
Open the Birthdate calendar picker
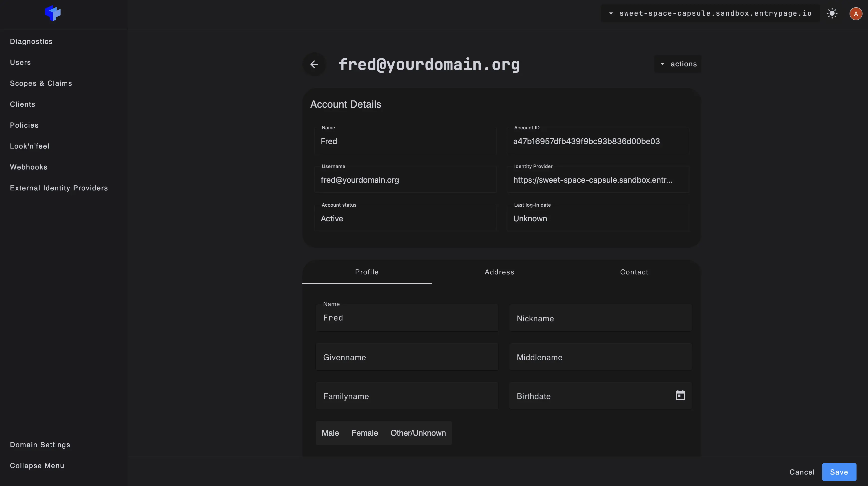point(680,395)
